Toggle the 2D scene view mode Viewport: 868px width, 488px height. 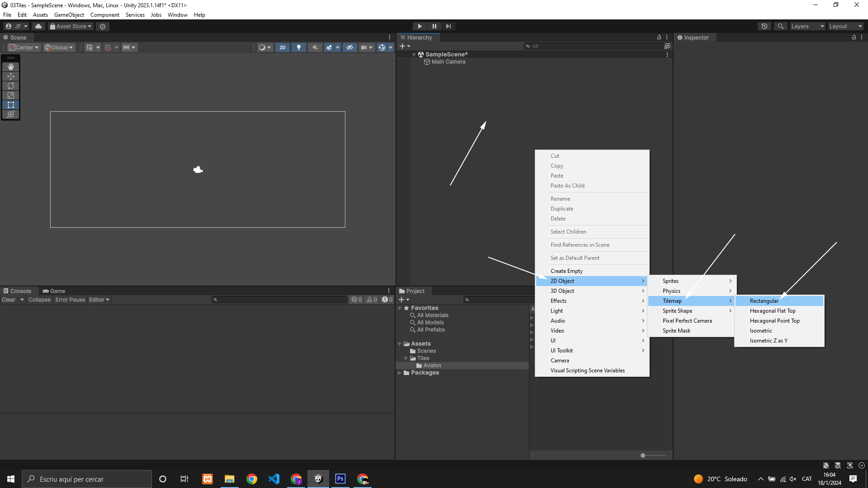(283, 47)
